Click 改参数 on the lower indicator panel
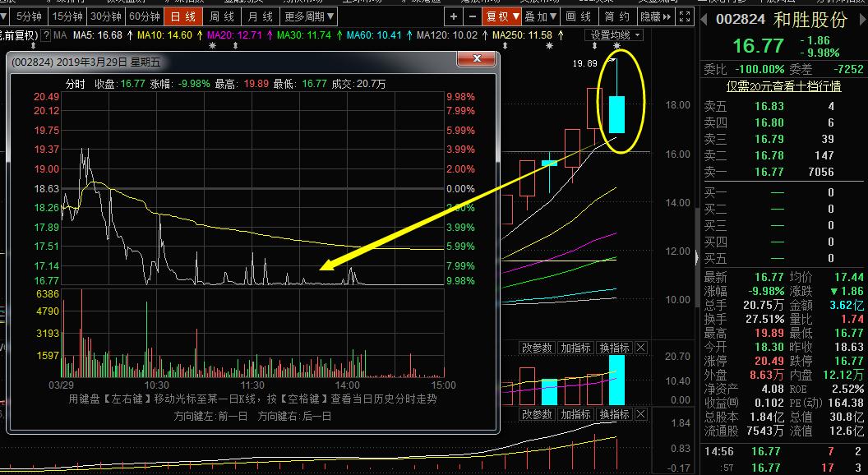 tap(538, 414)
